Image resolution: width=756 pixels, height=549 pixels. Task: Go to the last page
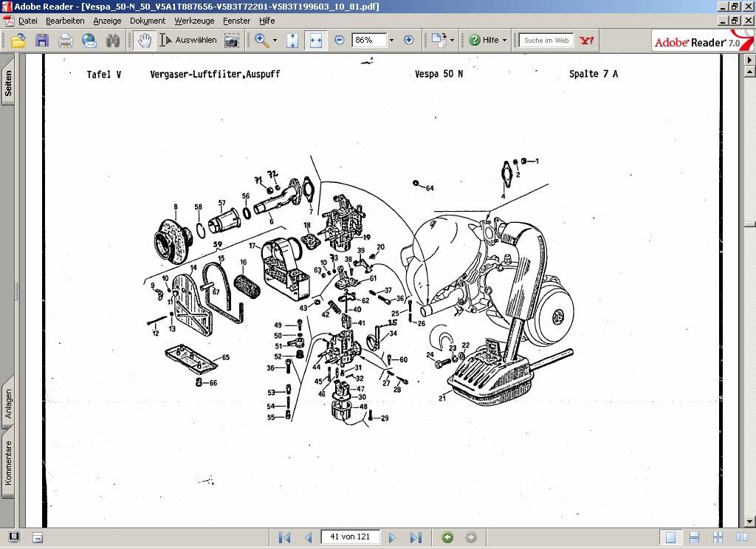(416, 537)
